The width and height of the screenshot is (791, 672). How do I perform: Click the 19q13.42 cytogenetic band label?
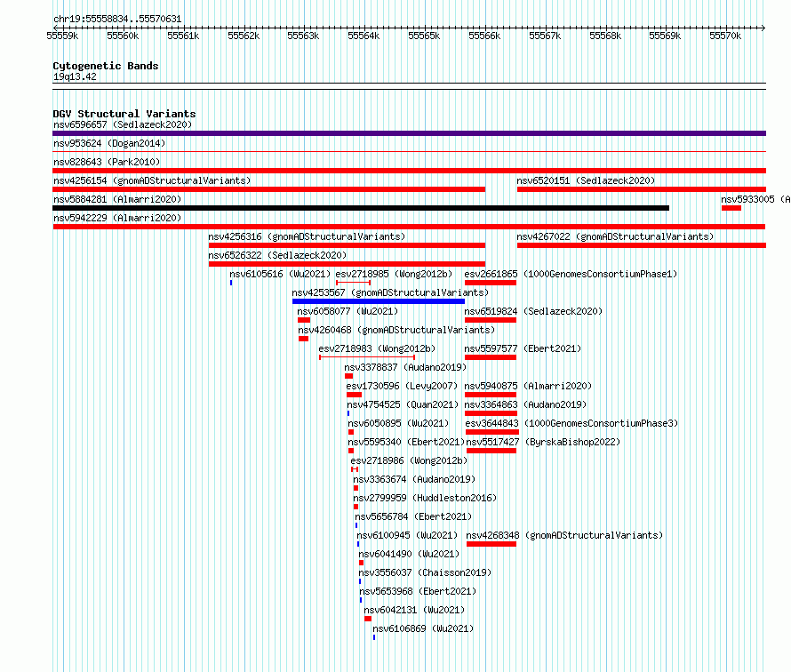tap(75, 76)
